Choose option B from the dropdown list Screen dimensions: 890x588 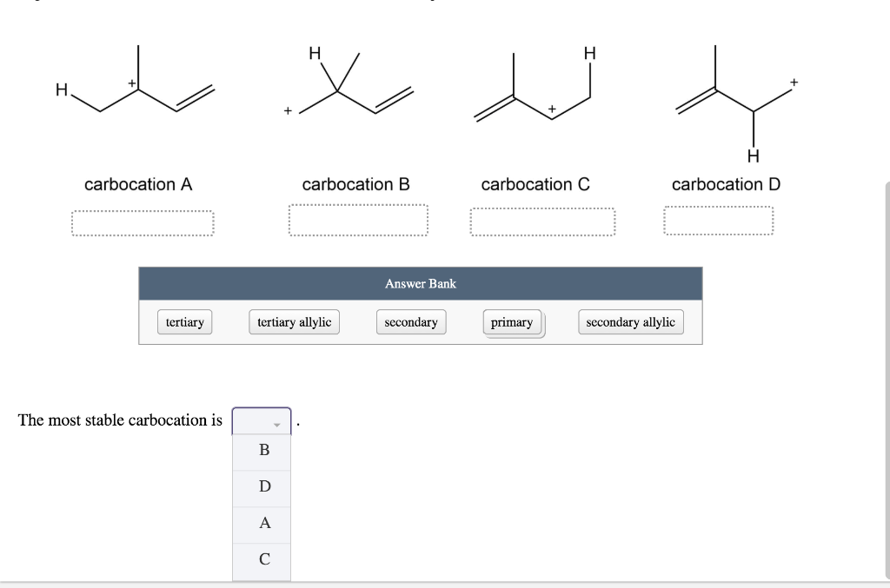(262, 450)
